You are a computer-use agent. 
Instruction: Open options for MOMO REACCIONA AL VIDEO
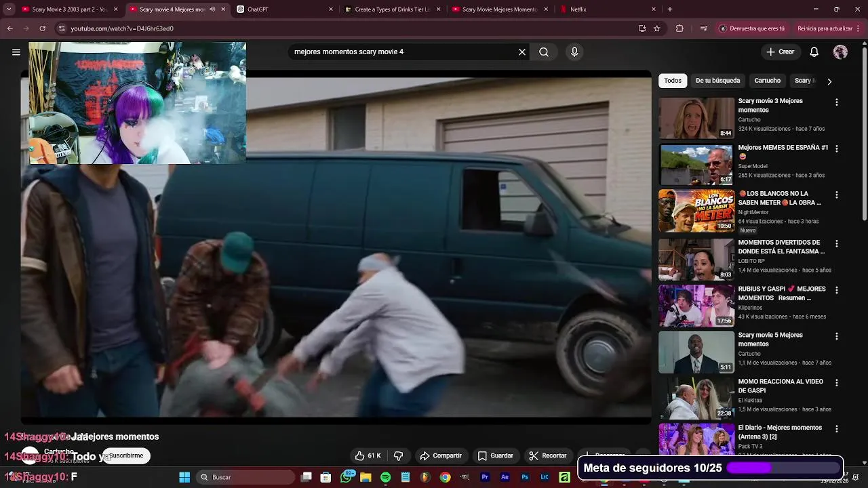point(837,382)
